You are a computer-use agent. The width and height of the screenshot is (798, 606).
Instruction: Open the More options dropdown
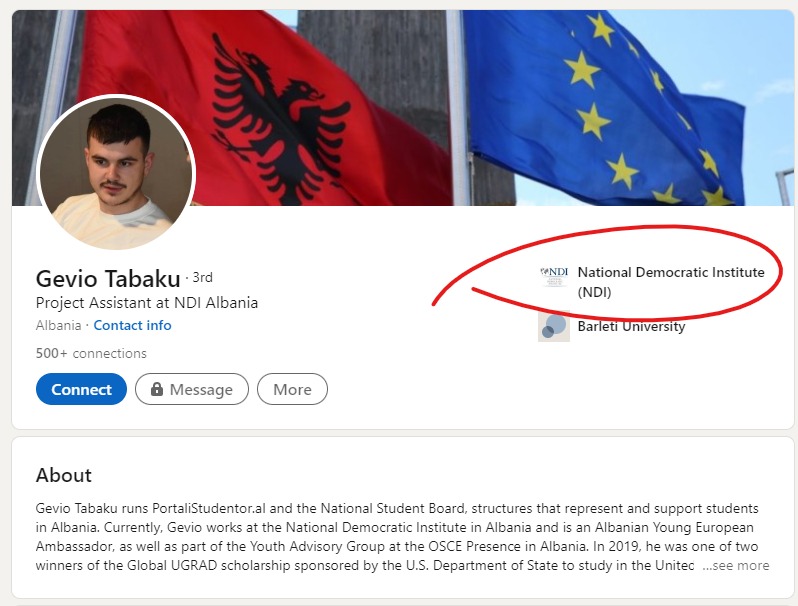[x=292, y=389]
